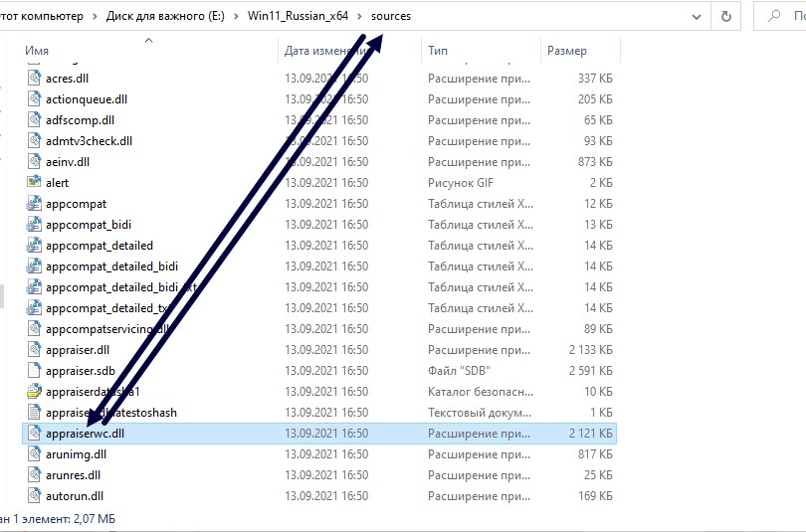Sort files by the Имя column
This screenshot has width=806, height=532.
coord(38,50)
